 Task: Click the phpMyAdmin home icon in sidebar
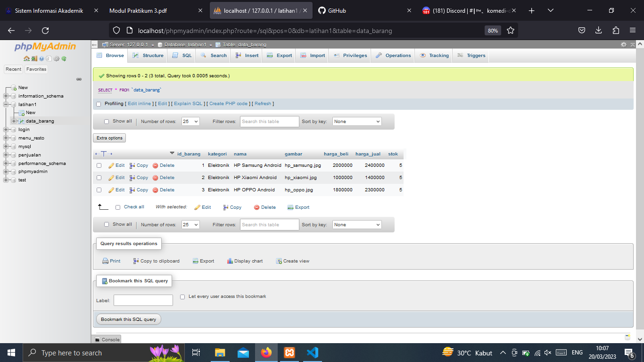tap(26, 59)
